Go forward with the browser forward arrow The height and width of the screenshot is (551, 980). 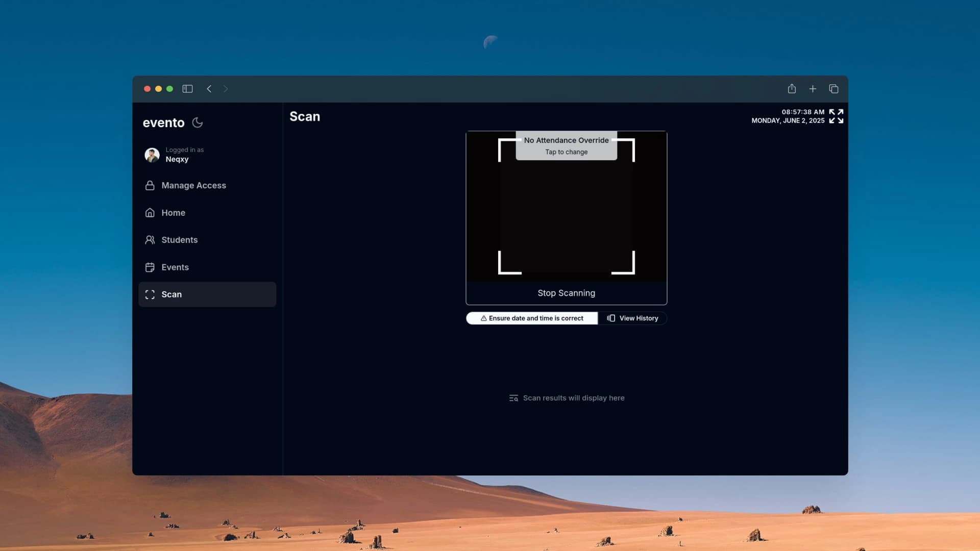click(x=226, y=89)
